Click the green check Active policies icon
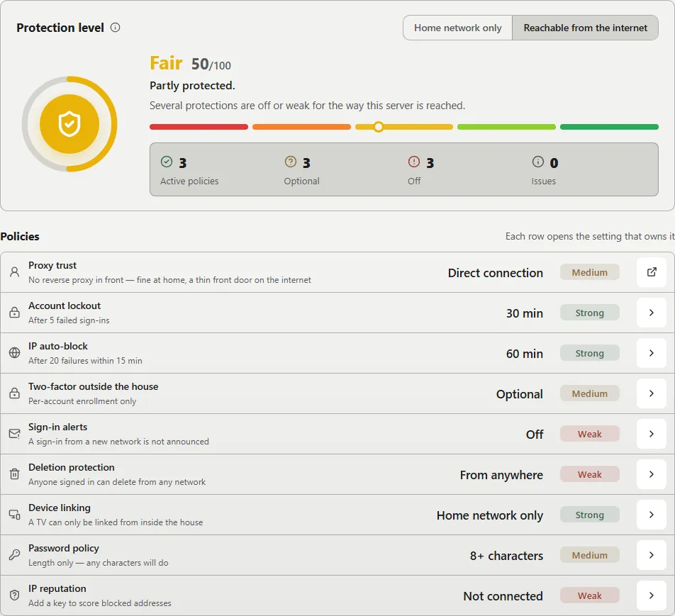The image size is (675, 616). point(167,162)
